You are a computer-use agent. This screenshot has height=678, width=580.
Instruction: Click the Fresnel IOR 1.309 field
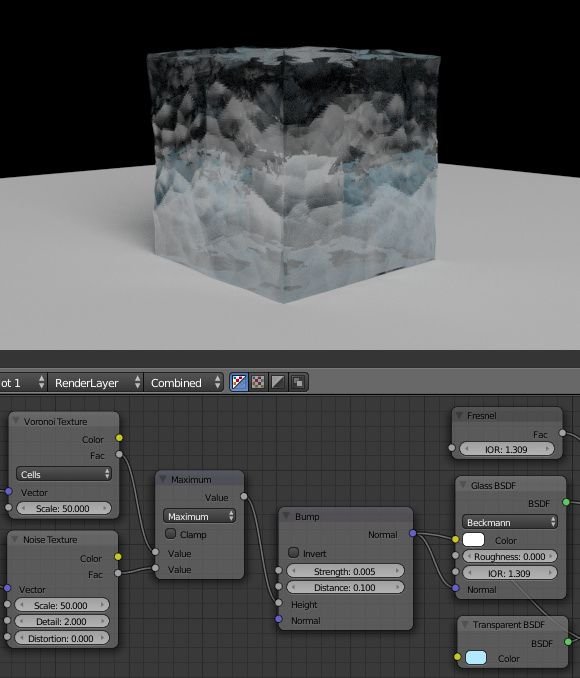click(506, 449)
